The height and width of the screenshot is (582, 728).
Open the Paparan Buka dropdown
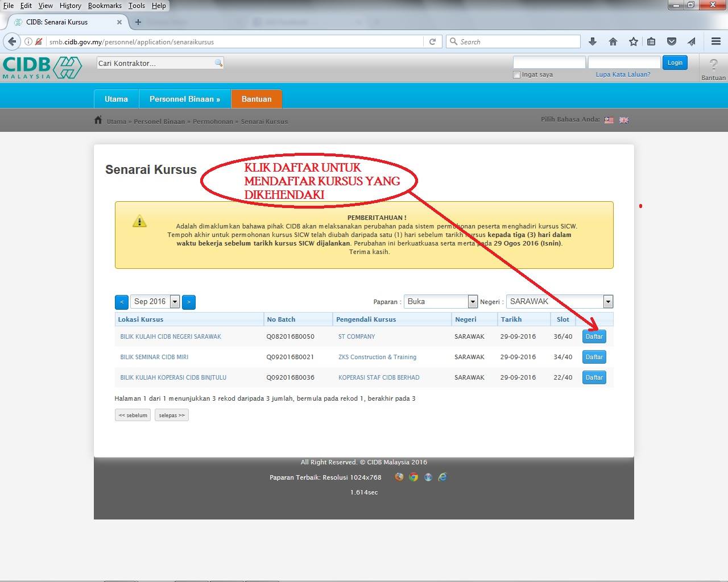pos(441,302)
